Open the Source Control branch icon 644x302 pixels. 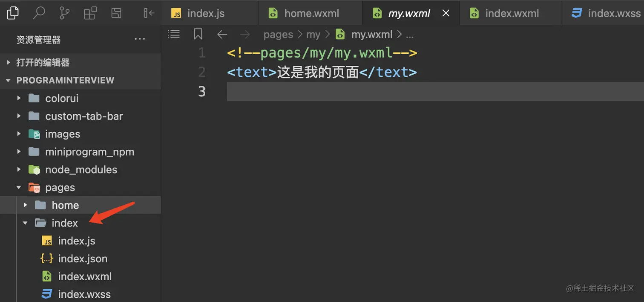coord(64,13)
